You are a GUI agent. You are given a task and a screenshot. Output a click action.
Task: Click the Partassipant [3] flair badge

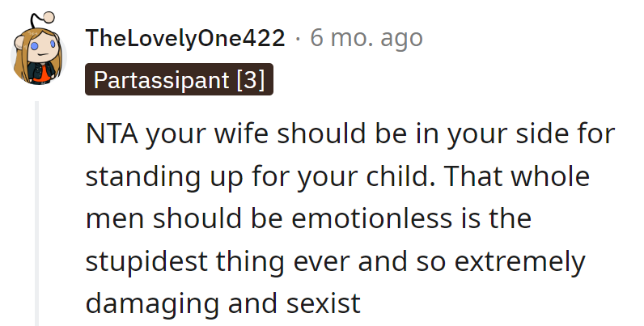coord(179,81)
